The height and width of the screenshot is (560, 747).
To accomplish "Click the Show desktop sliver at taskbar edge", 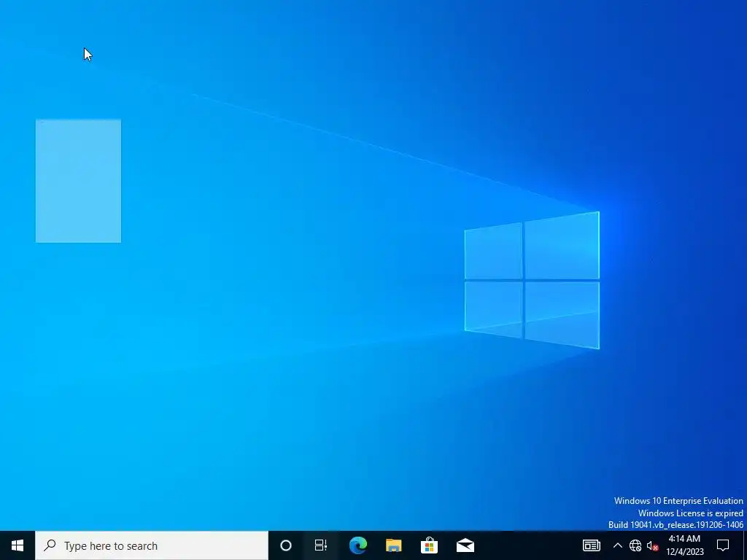I will 745,545.
